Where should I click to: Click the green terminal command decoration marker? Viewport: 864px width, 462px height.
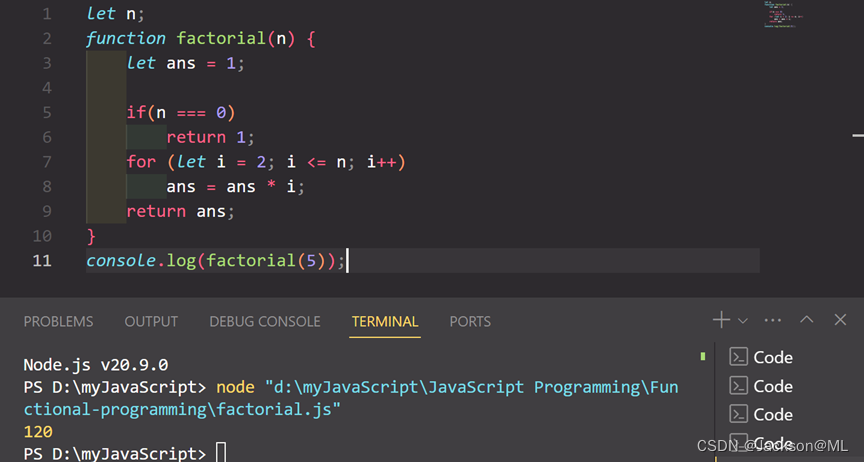(703, 356)
